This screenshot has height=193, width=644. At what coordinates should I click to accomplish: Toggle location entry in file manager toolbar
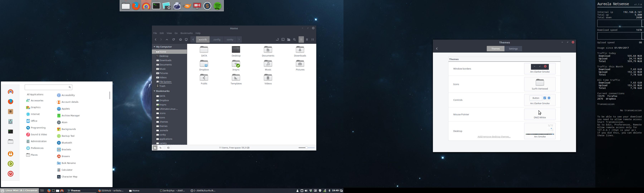click(277, 40)
